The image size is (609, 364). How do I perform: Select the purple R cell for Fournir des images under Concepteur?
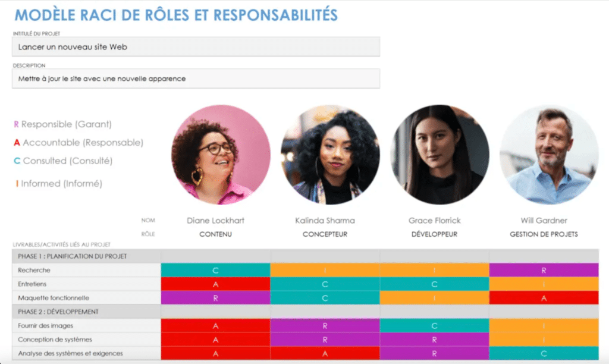[x=325, y=326]
